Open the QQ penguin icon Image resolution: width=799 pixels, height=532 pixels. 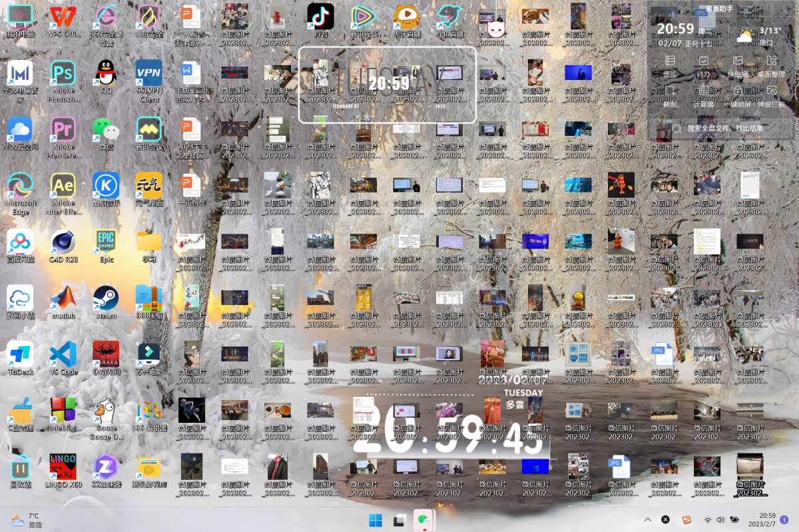(106, 73)
